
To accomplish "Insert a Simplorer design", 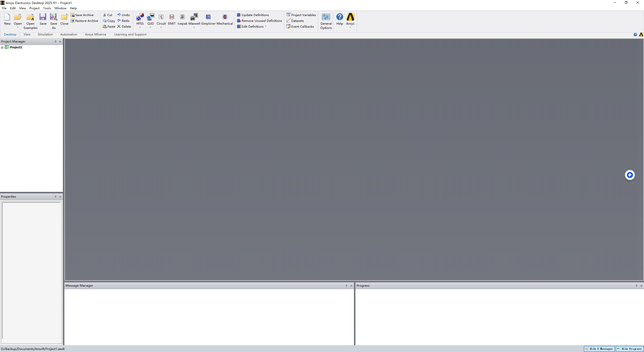I will pos(208,17).
